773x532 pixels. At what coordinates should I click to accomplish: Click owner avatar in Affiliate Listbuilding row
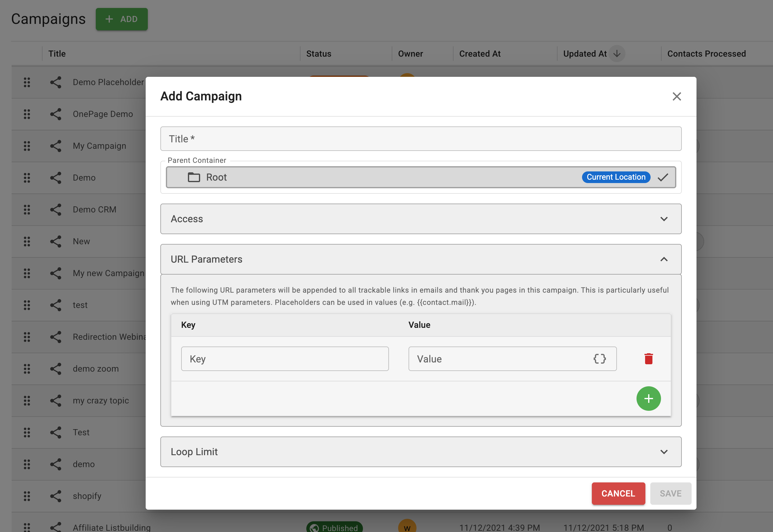407,526
